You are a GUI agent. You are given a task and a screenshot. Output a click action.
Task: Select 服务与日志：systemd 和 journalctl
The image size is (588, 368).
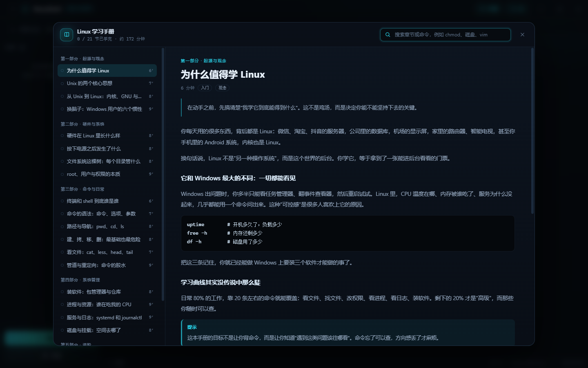pyautogui.click(x=107, y=318)
